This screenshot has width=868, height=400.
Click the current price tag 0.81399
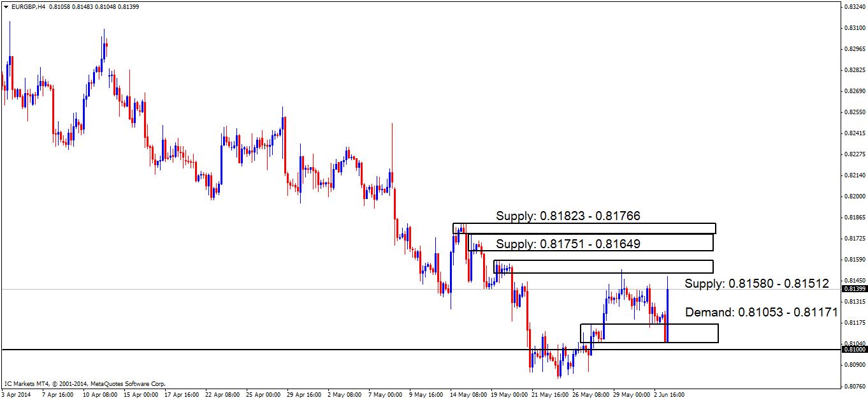pos(854,289)
